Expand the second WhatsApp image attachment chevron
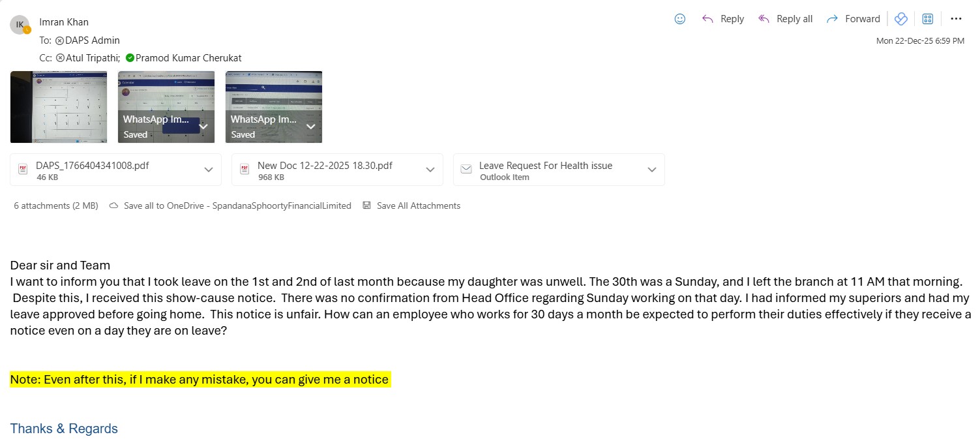This screenshot has height=441, width=980. [x=203, y=127]
